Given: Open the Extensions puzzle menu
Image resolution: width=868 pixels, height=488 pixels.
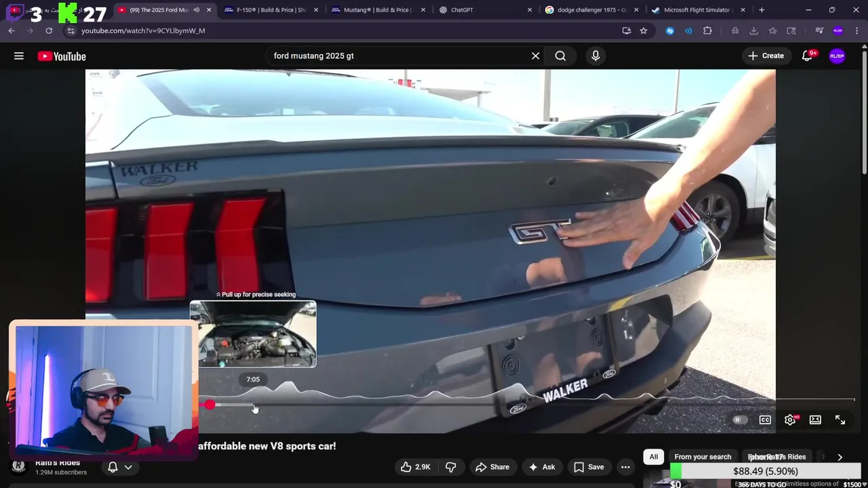Looking at the screenshot, I should (x=707, y=30).
